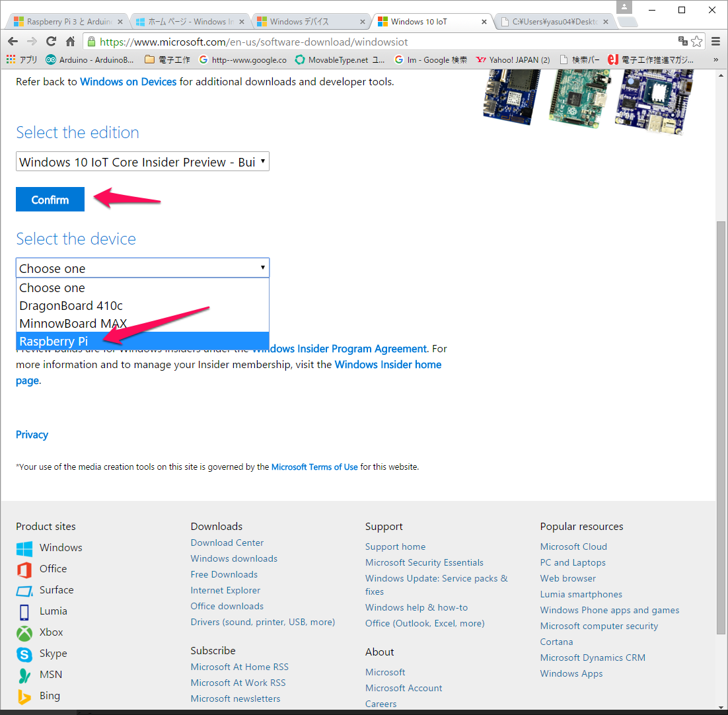The width and height of the screenshot is (728, 715).
Task: Click the Surface icon in footer
Action: (24, 591)
